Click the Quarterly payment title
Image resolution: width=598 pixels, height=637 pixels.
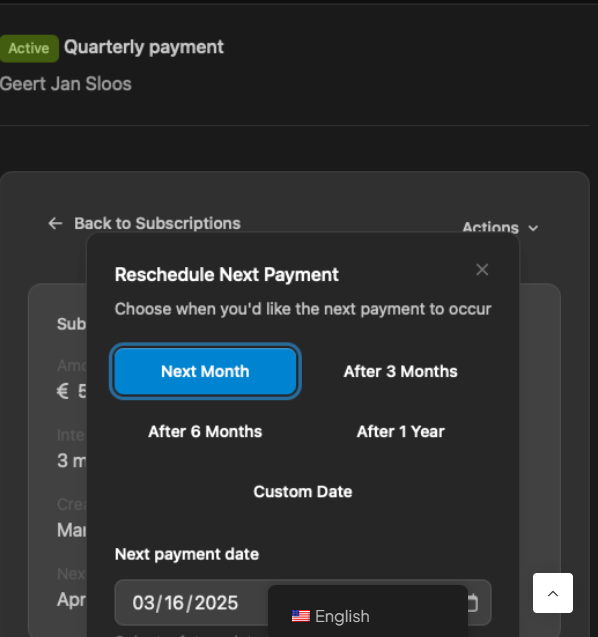[x=144, y=47]
